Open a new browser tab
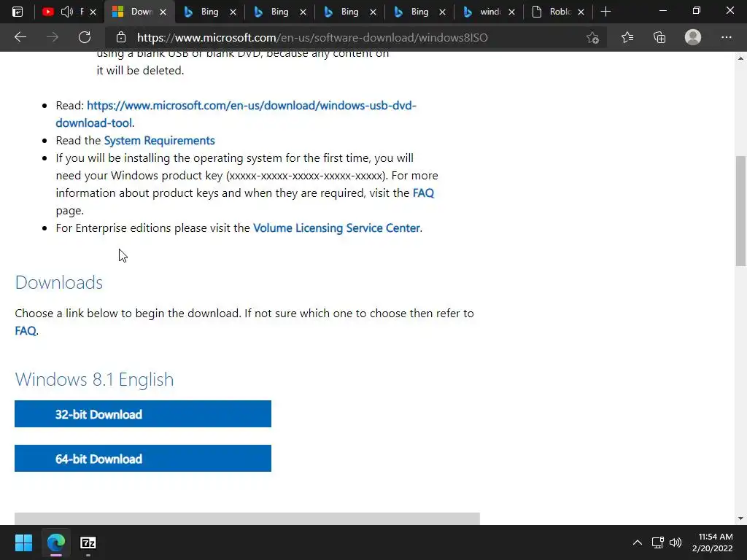 point(605,12)
